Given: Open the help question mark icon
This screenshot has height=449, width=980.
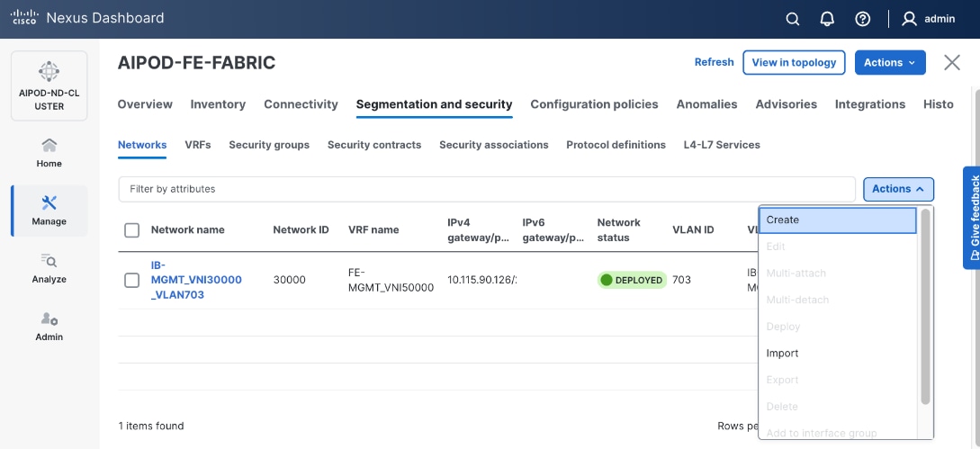Looking at the screenshot, I should point(863,19).
